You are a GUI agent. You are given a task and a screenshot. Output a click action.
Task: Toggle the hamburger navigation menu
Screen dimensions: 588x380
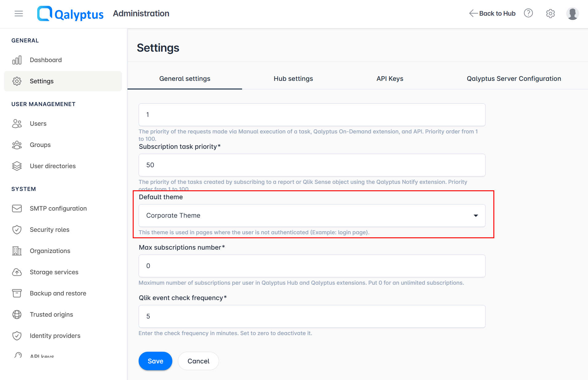(19, 14)
